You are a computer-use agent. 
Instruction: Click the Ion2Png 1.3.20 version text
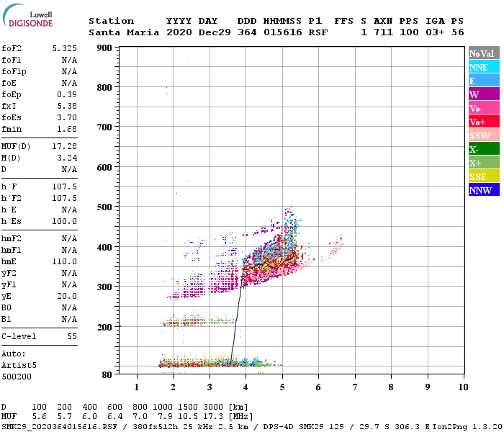[467, 427]
